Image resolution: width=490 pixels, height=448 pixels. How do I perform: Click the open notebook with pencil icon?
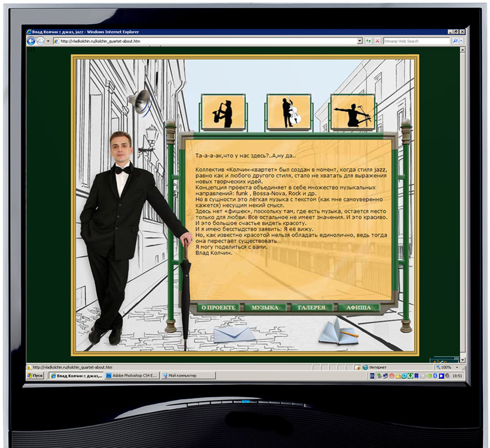pyautogui.click(x=338, y=333)
